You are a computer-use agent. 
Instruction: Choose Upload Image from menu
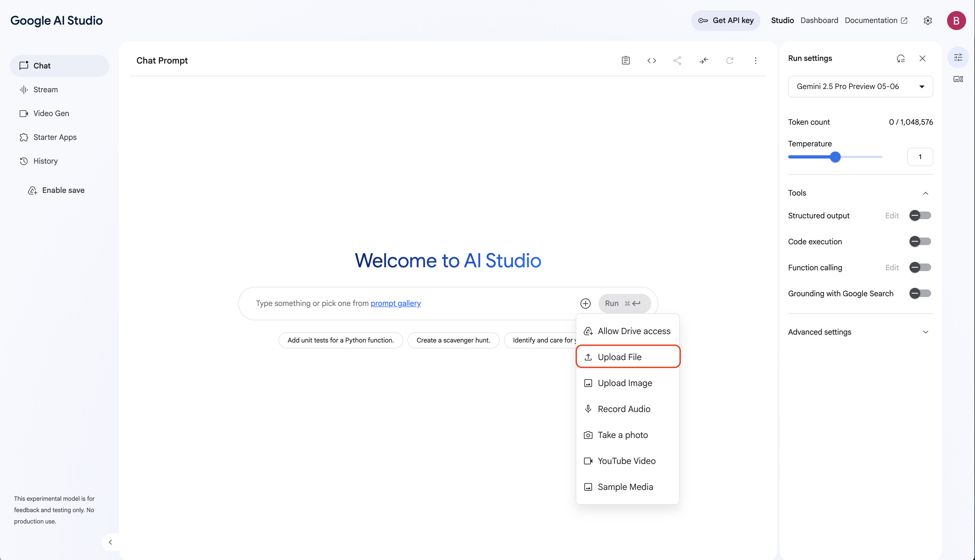pyautogui.click(x=627, y=383)
